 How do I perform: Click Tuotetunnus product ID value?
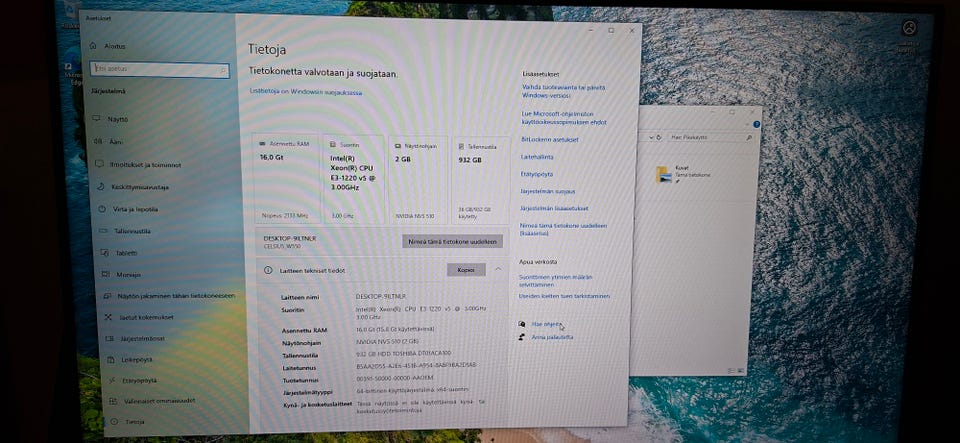click(395, 378)
